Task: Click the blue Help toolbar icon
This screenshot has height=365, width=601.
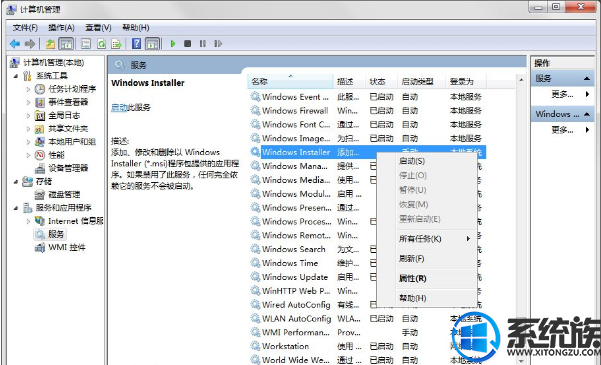Action: tap(136, 44)
